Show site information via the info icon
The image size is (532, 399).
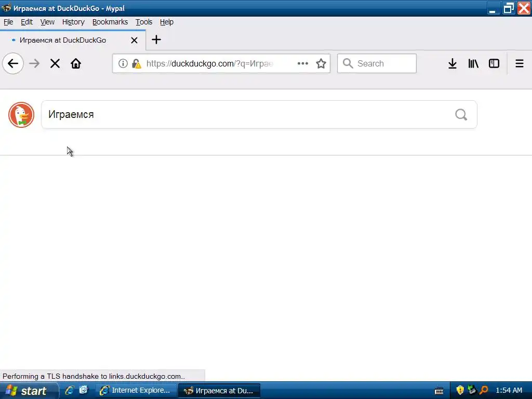123,63
